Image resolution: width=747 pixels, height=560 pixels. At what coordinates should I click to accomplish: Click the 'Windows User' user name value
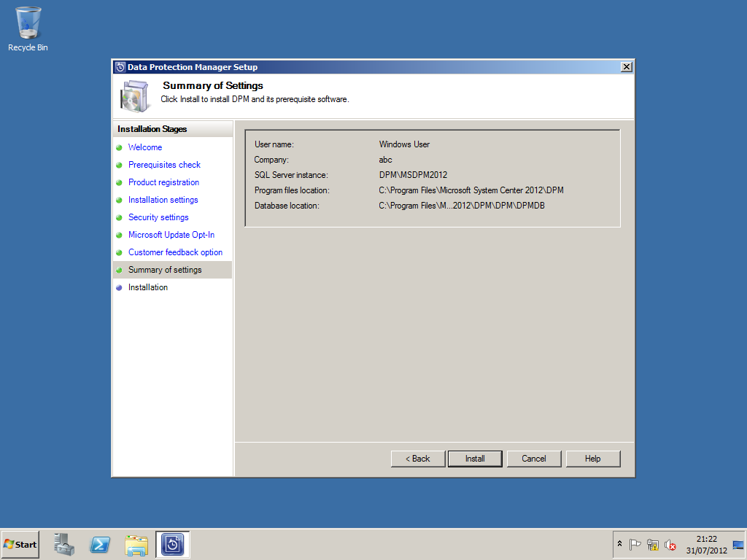click(404, 144)
